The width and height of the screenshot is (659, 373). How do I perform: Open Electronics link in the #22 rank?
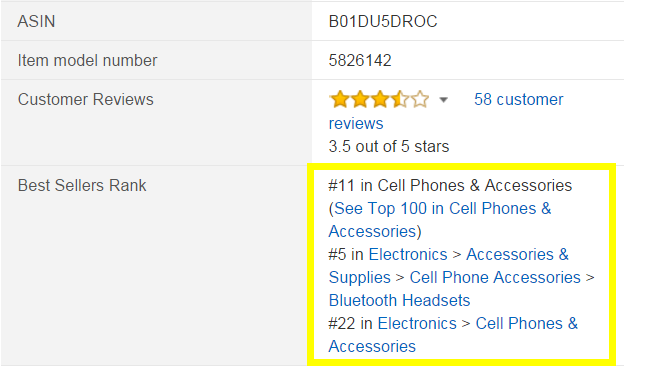[417, 323]
